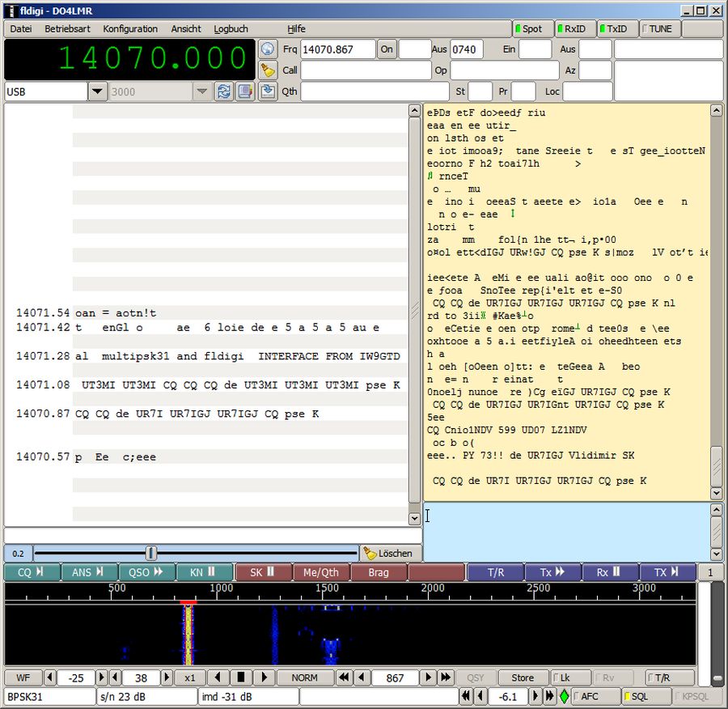This screenshot has height=709, width=728.
Task: Enable the RxID toggle
Action: (x=574, y=28)
